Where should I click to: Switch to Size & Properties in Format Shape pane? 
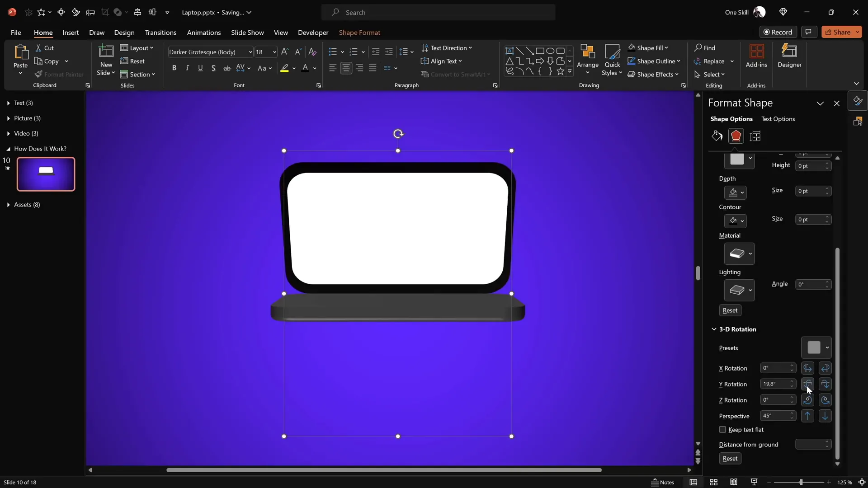(x=756, y=136)
